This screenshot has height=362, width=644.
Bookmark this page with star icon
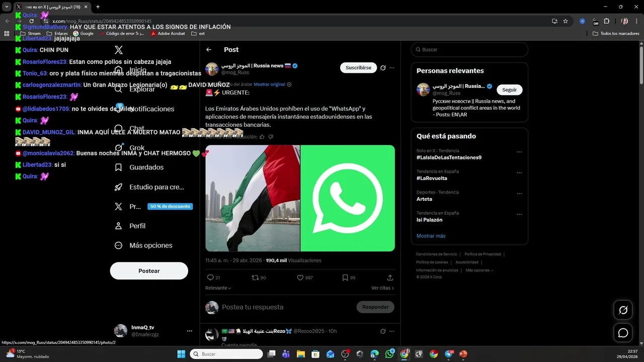[566, 21]
